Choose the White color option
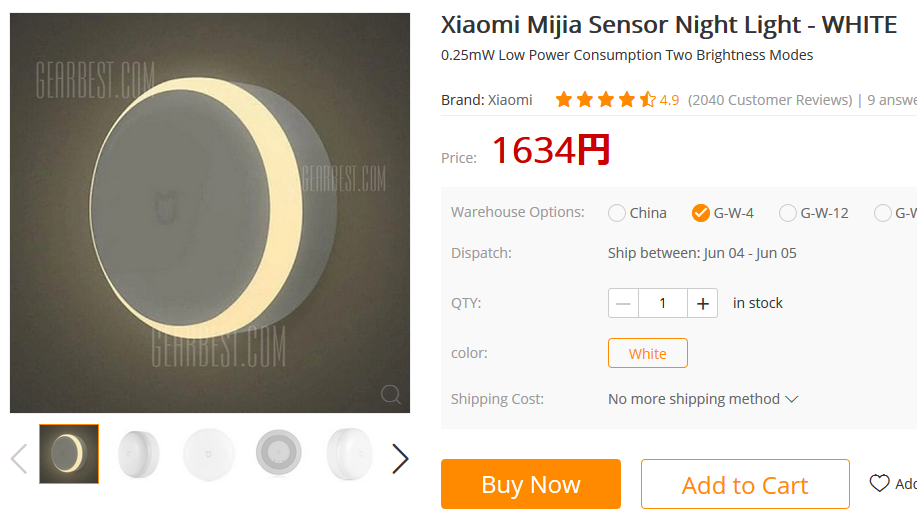Screen dimensions: 917x514 tap(647, 354)
